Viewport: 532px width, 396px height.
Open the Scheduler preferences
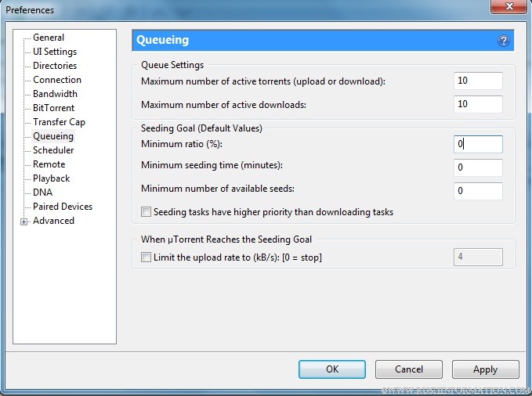53,150
